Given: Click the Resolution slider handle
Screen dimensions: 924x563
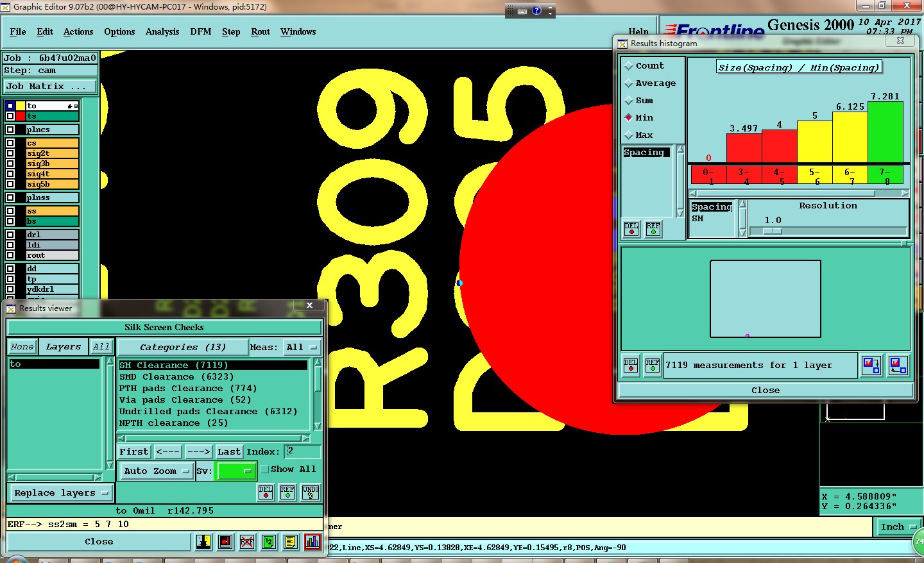Looking at the screenshot, I should 773,231.
